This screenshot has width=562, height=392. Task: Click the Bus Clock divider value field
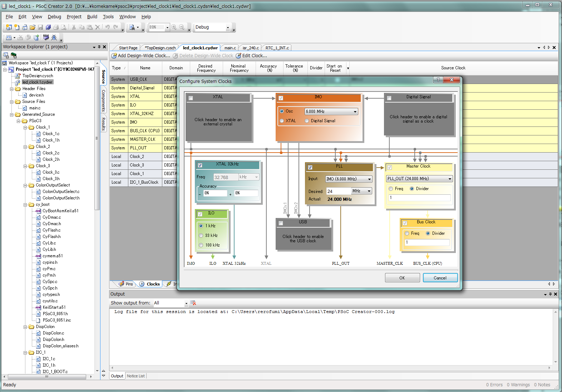427,242
